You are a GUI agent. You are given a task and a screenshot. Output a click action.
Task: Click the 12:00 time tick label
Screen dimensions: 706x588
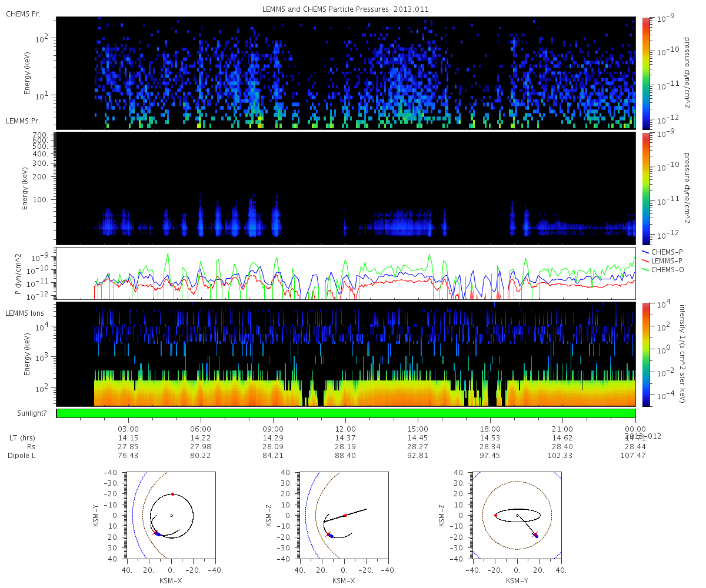click(x=345, y=429)
